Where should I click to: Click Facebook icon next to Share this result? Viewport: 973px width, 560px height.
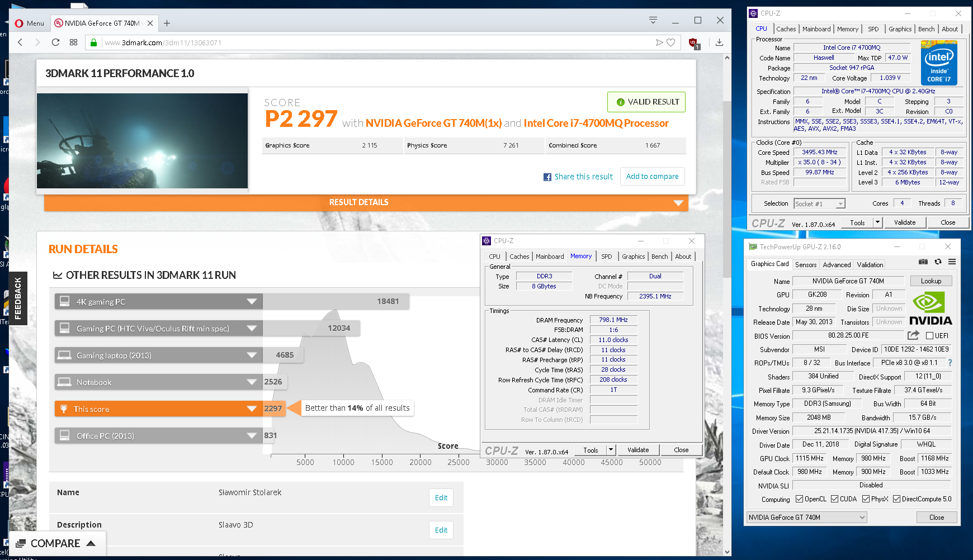[x=547, y=177]
